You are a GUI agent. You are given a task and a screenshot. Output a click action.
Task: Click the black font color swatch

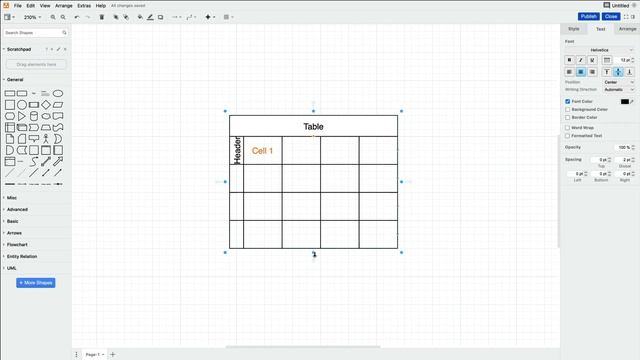click(x=624, y=101)
